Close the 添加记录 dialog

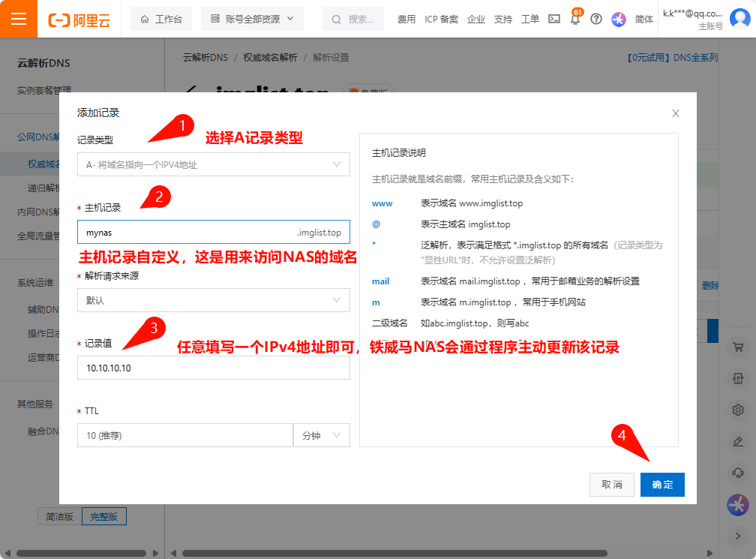[x=676, y=113]
